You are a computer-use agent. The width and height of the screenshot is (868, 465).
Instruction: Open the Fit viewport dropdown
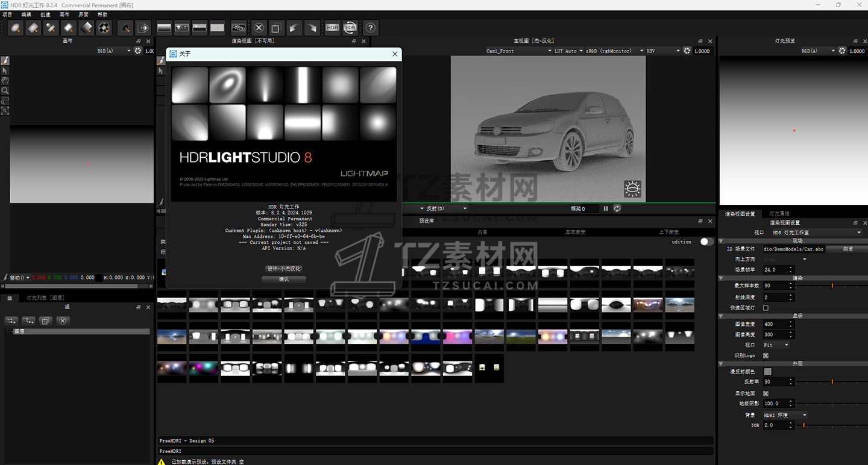(x=776, y=345)
